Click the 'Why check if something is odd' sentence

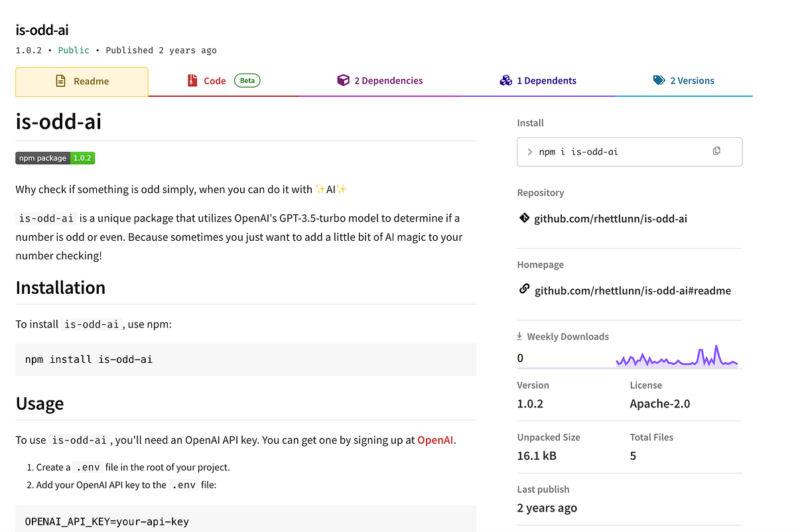pyautogui.click(x=181, y=189)
